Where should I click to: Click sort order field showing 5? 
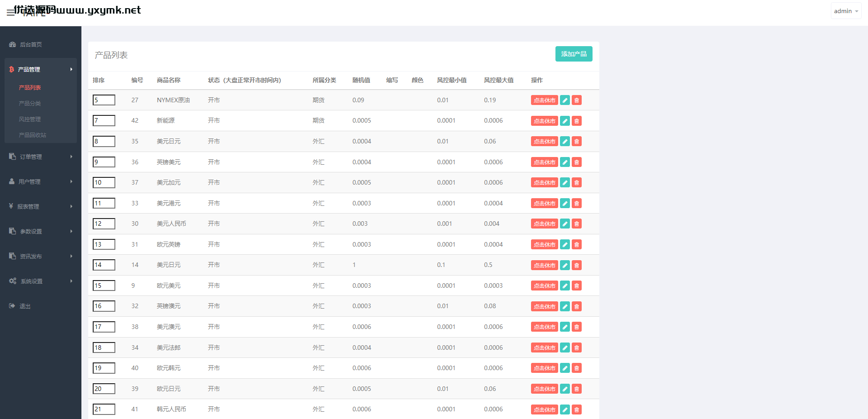104,100
